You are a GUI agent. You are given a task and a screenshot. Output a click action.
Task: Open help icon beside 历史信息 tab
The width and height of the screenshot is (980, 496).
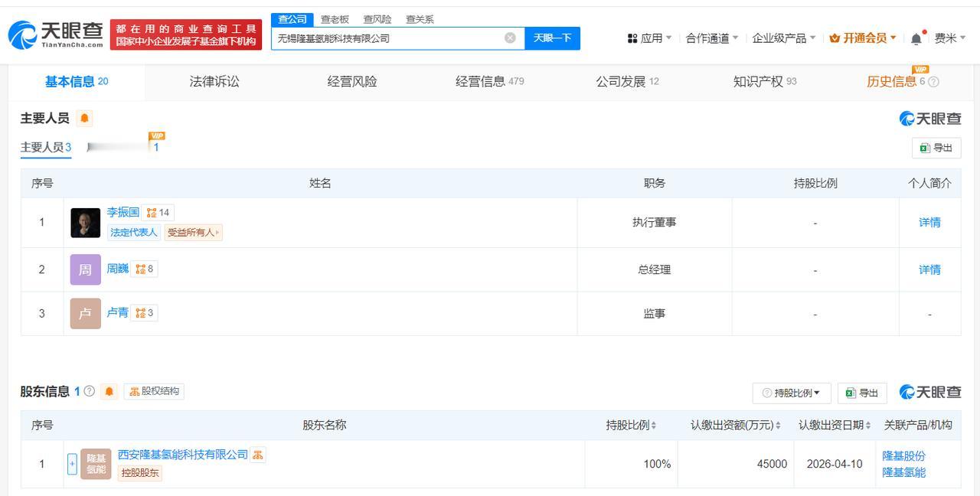click(933, 82)
